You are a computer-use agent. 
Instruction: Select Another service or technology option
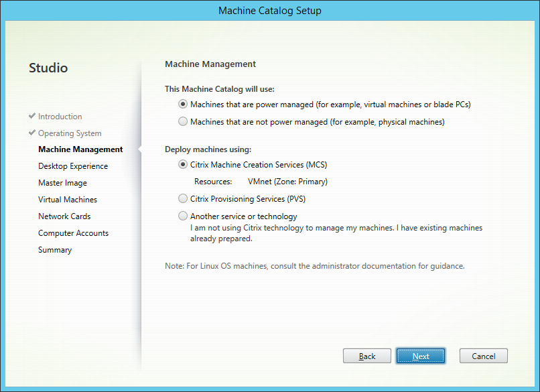click(183, 216)
